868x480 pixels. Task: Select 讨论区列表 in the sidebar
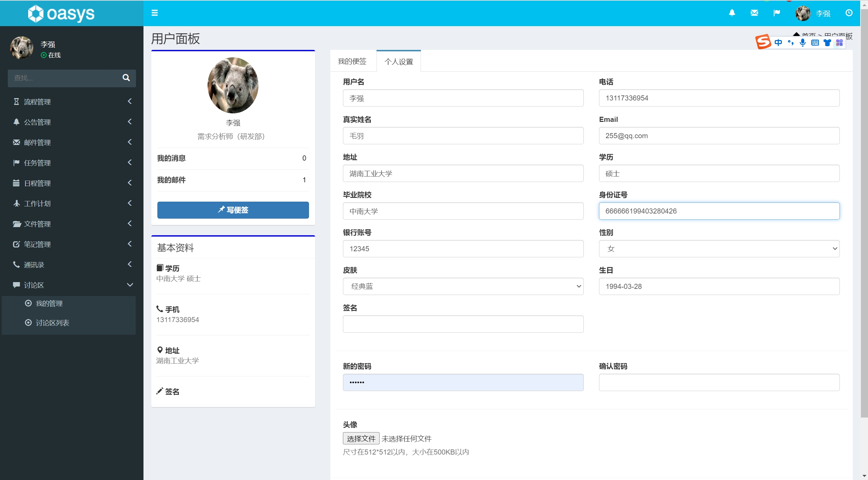tap(52, 323)
